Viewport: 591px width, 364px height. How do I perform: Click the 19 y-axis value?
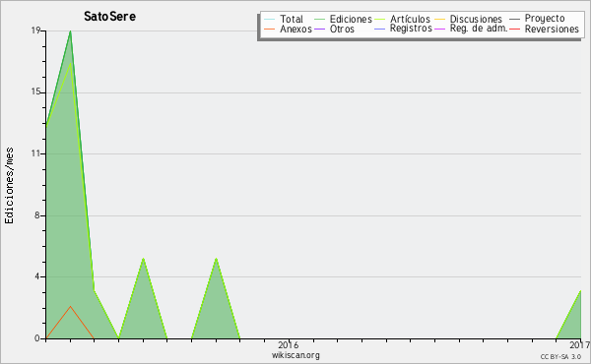(x=35, y=30)
